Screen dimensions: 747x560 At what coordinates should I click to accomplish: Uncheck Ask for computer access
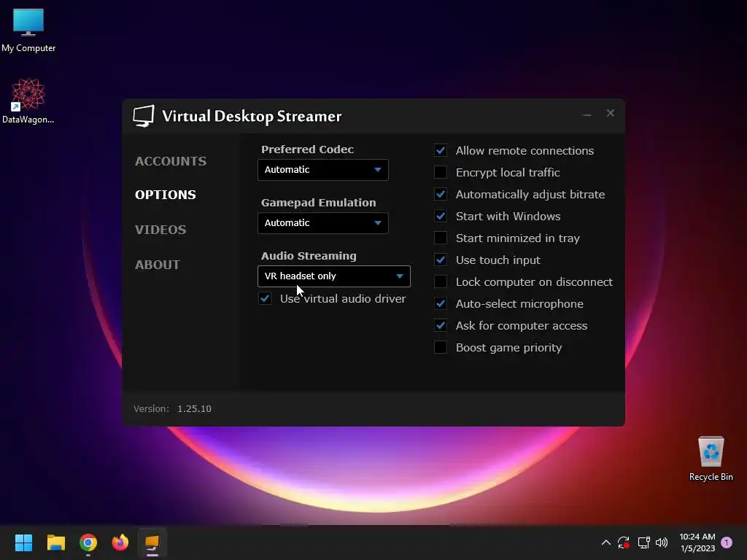(x=441, y=326)
